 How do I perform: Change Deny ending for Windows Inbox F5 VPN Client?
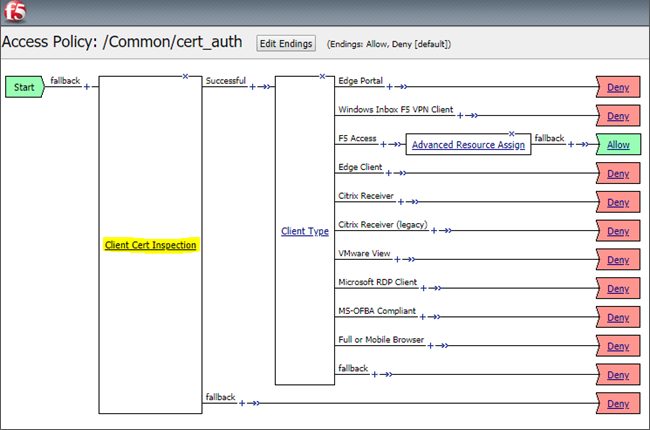(x=618, y=116)
